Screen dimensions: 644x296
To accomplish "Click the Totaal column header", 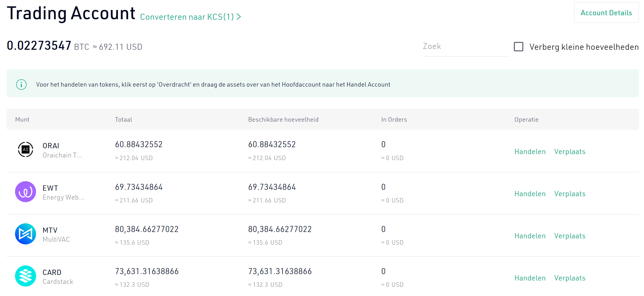I will (x=123, y=119).
